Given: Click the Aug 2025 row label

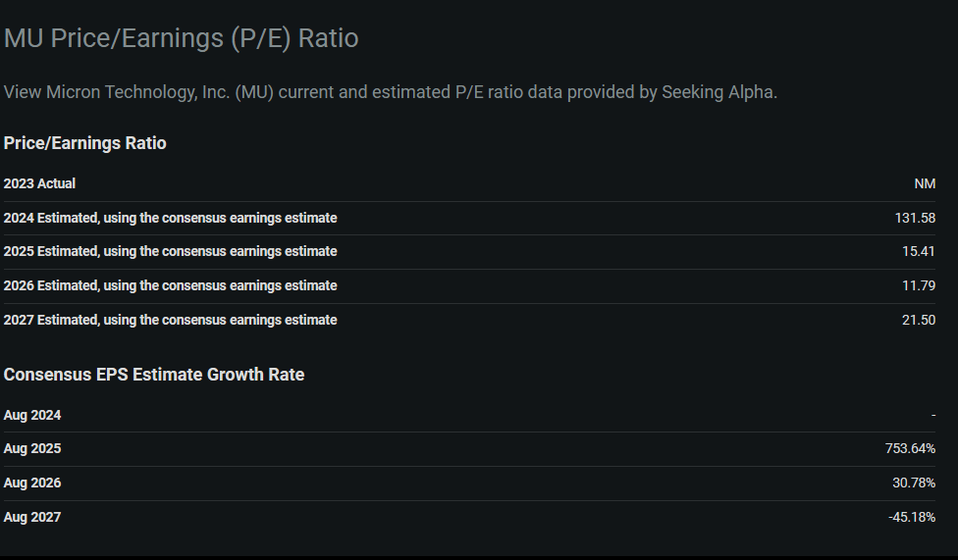Looking at the screenshot, I should (32, 449).
